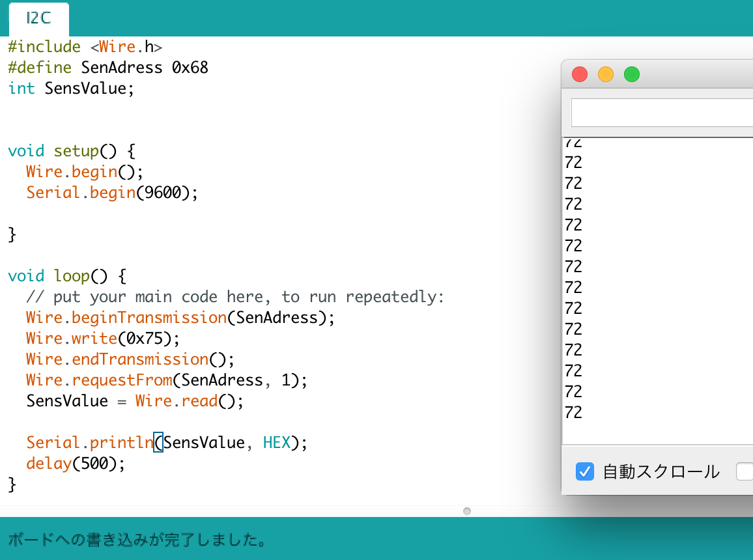The width and height of the screenshot is (753, 560).
Task: Place cursor in the Serial.println(SensValue, HEX) line
Action: point(156,442)
